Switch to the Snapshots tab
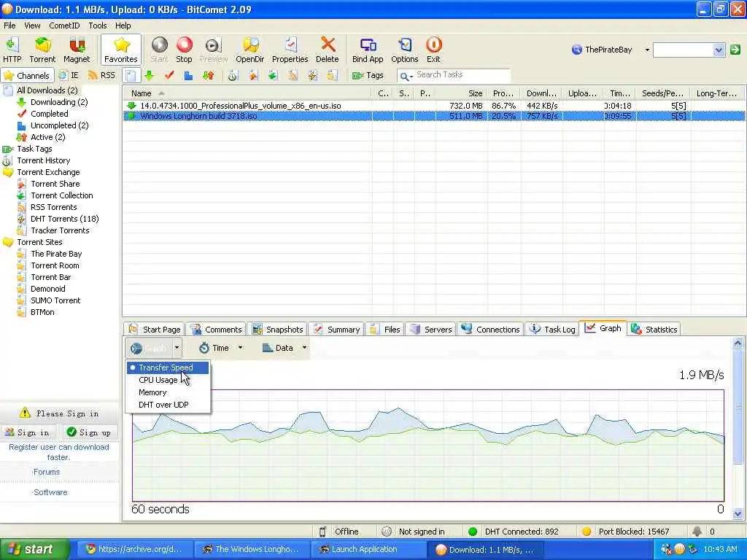The image size is (747, 560). point(278,330)
